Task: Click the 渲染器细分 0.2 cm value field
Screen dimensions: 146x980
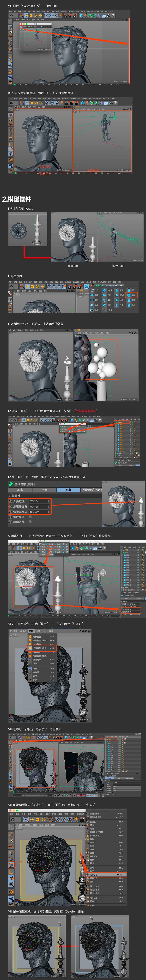Action: pos(40,512)
